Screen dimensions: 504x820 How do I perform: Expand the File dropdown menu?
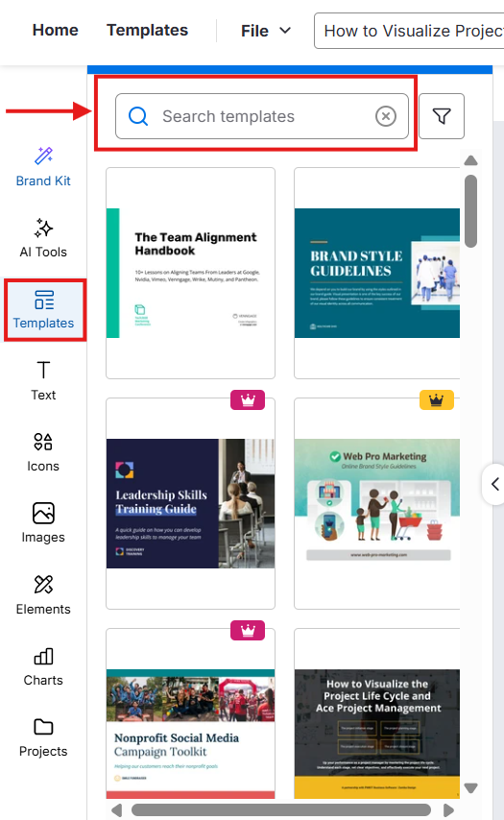[266, 31]
